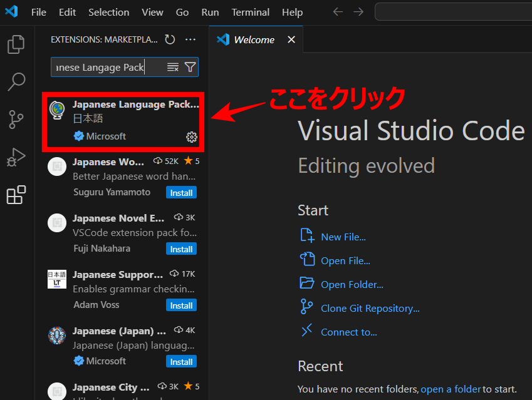Click the Adam Voss publisher name
The height and width of the screenshot is (400, 532).
click(x=96, y=305)
